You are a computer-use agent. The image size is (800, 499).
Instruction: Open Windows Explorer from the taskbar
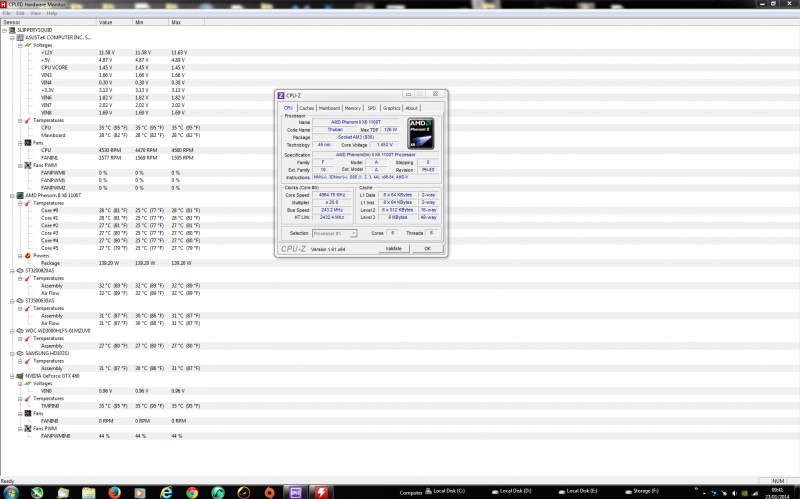click(89, 492)
